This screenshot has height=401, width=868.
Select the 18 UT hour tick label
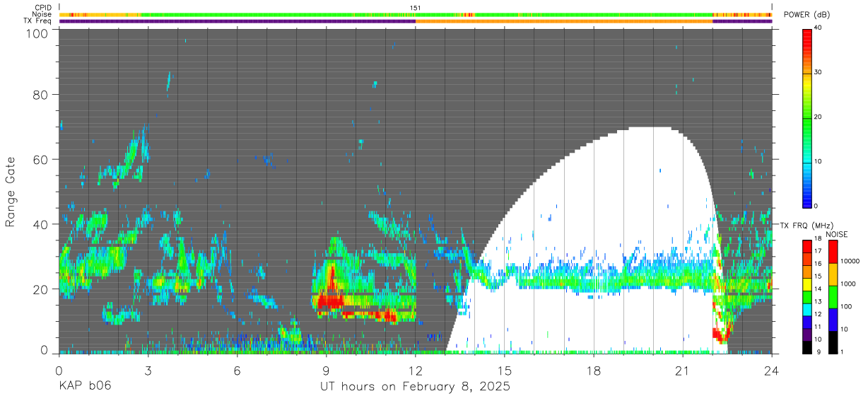[594, 371]
